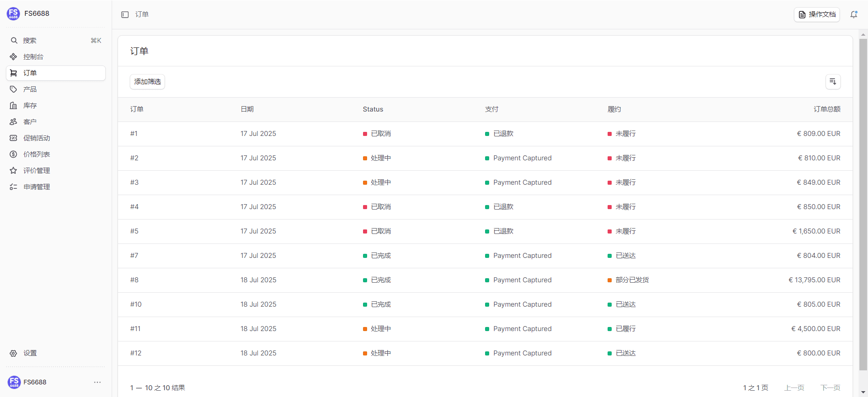The height and width of the screenshot is (397, 868).
Task: Go to 控制台 dashboard in sidebar
Action: click(33, 57)
